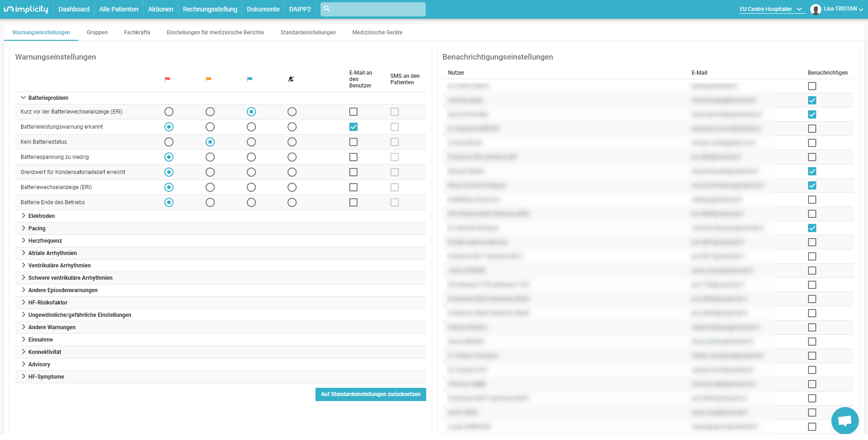This screenshot has height=440, width=868.
Task: Open the chat support bubble
Action: [x=845, y=420]
